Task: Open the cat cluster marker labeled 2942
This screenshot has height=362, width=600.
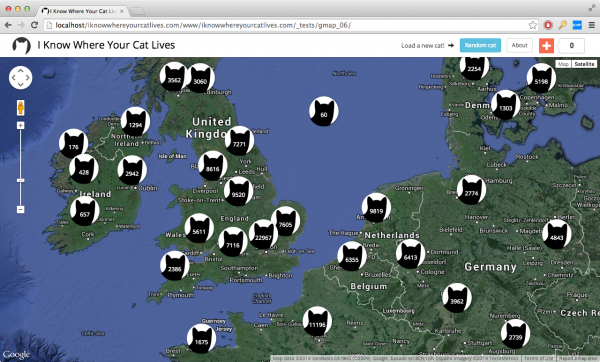Action: coord(132,170)
